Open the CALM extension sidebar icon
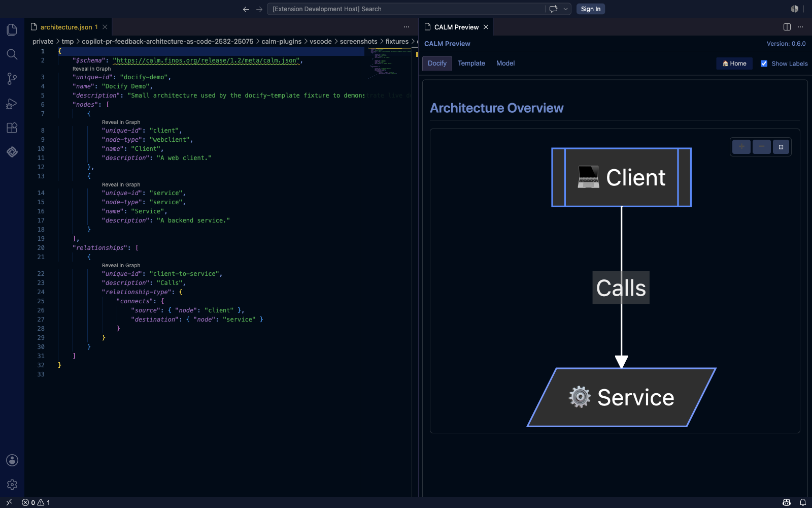812x508 pixels. click(x=12, y=152)
